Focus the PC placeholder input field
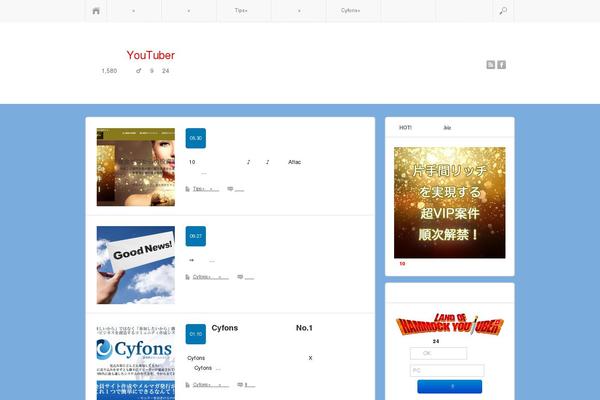 pos(447,371)
